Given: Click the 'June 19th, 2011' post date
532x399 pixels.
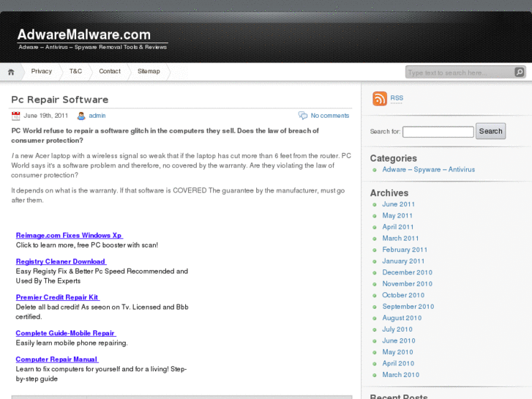Looking at the screenshot, I should 46,116.
